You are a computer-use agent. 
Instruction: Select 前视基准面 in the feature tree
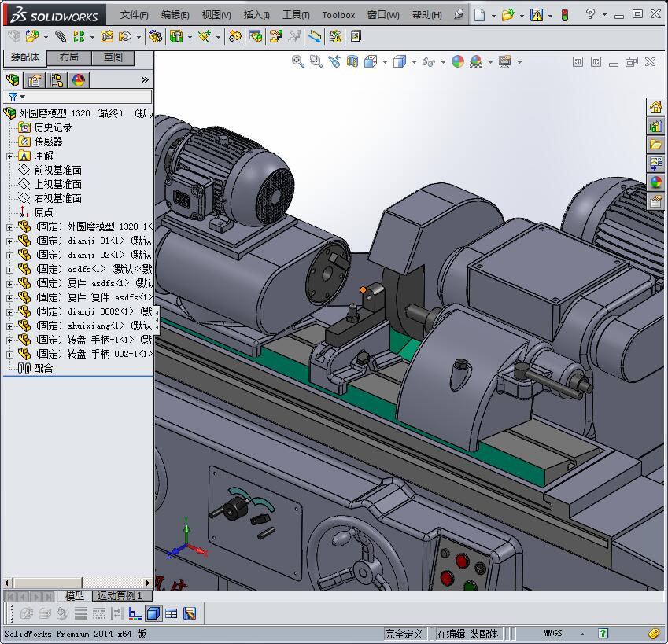pyautogui.click(x=57, y=170)
